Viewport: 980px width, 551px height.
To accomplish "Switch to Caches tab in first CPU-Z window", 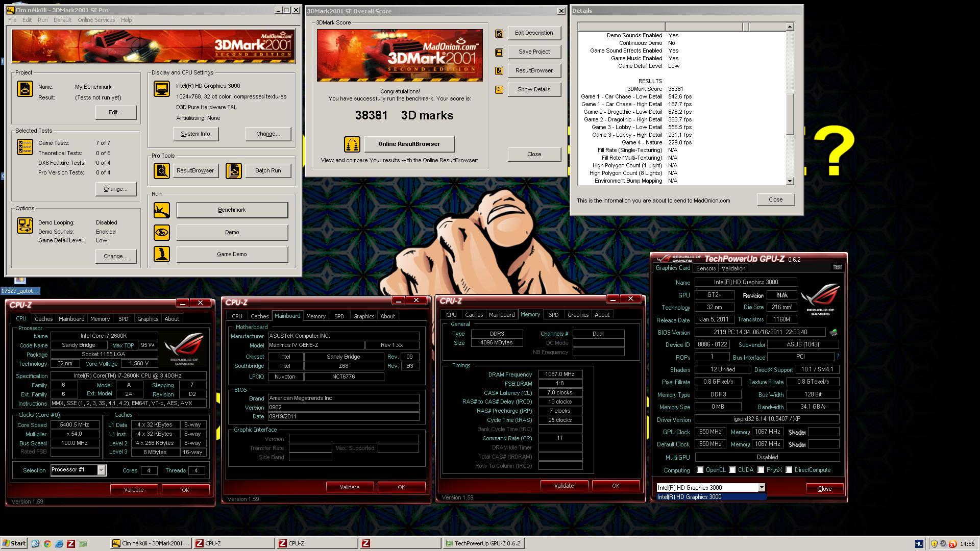I will (x=43, y=319).
